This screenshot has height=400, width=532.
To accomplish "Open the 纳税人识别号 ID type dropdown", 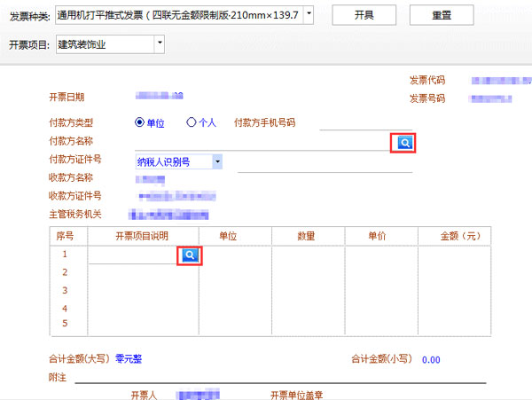I will tap(217, 161).
